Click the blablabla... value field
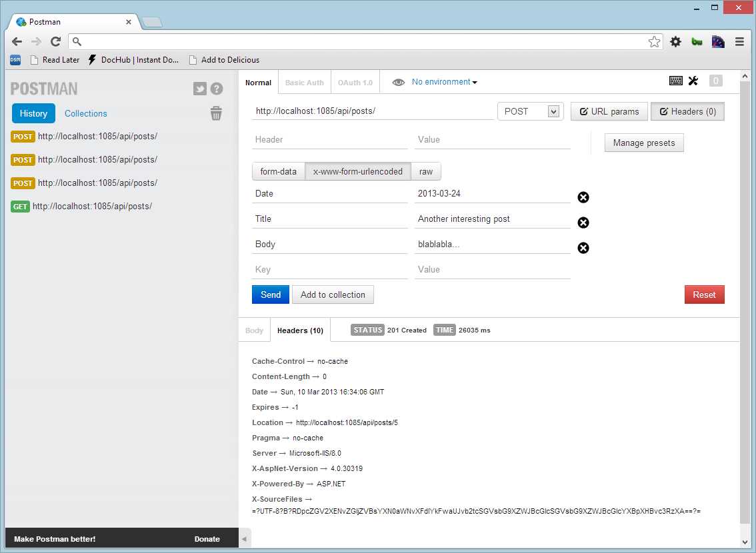This screenshot has height=553, width=756. [x=492, y=245]
